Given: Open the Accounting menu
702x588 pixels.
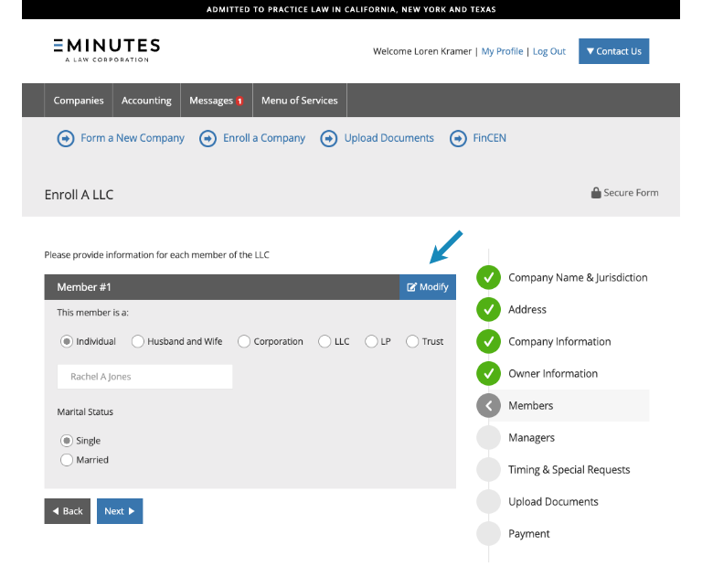Looking at the screenshot, I should [146, 101].
